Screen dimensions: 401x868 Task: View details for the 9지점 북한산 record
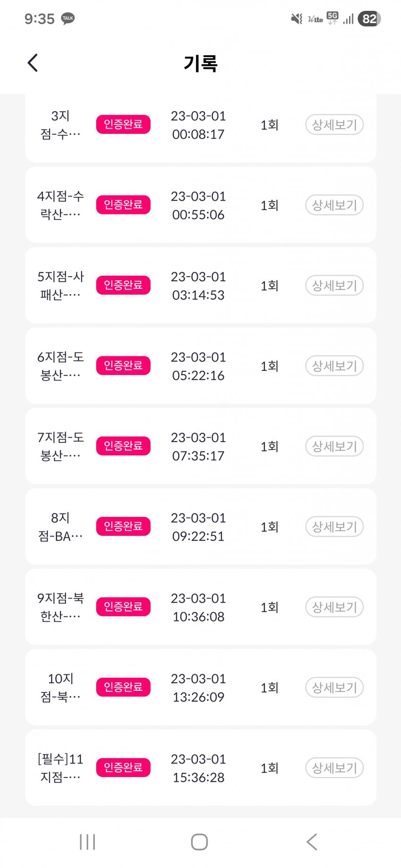(x=334, y=607)
